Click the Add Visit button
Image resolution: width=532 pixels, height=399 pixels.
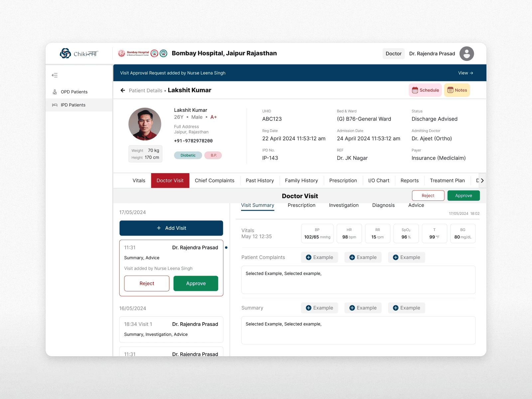click(171, 228)
